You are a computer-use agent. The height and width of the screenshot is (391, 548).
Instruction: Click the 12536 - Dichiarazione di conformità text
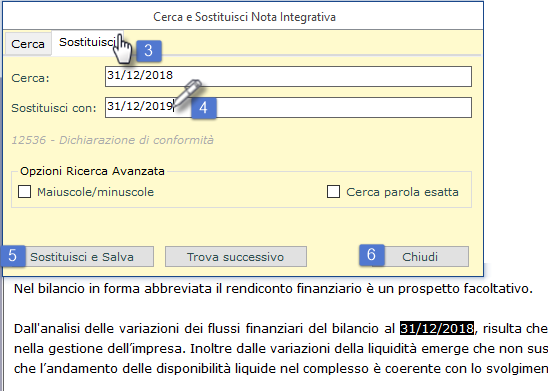[x=113, y=140]
